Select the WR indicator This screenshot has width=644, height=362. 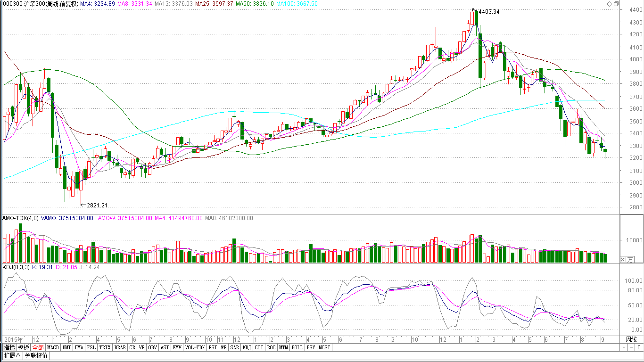223,347
